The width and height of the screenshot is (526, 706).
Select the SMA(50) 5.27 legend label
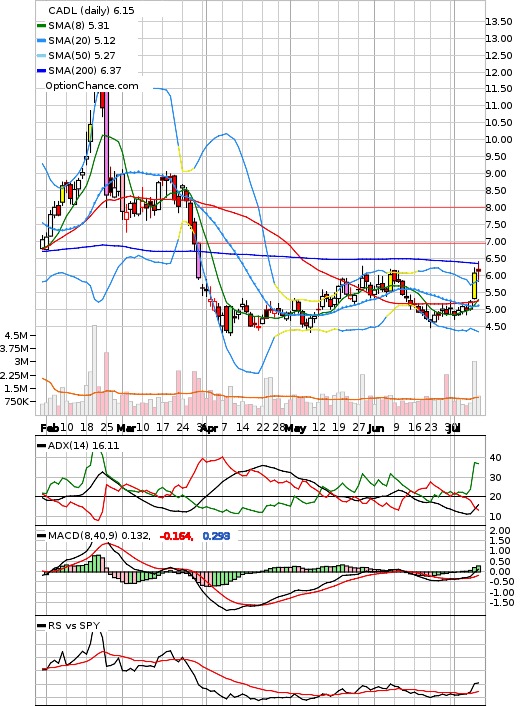(82, 55)
